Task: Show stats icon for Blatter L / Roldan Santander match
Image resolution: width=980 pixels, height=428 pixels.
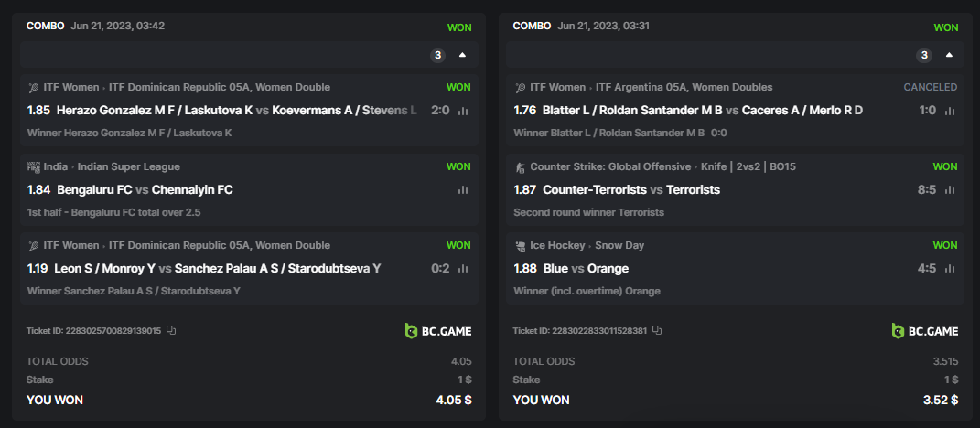Action: click(x=949, y=111)
